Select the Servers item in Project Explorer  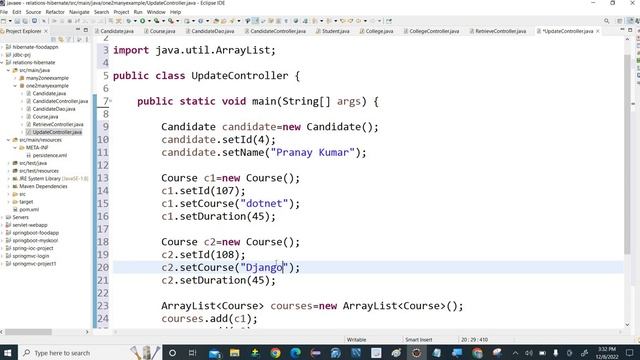(20, 218)
